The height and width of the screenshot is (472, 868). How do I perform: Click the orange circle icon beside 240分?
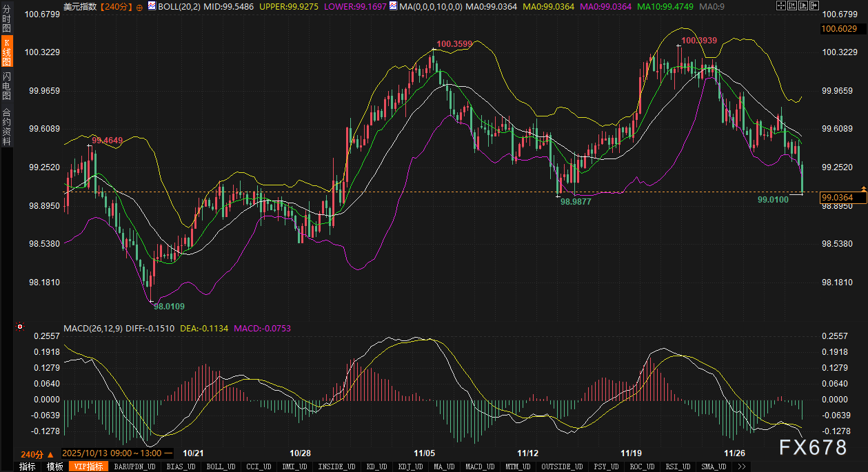tap(140, 7)
